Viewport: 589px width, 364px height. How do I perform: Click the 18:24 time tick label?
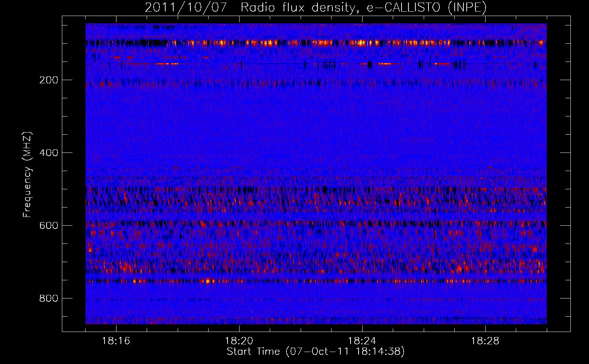pyautogui.click(x=362, y=341)
